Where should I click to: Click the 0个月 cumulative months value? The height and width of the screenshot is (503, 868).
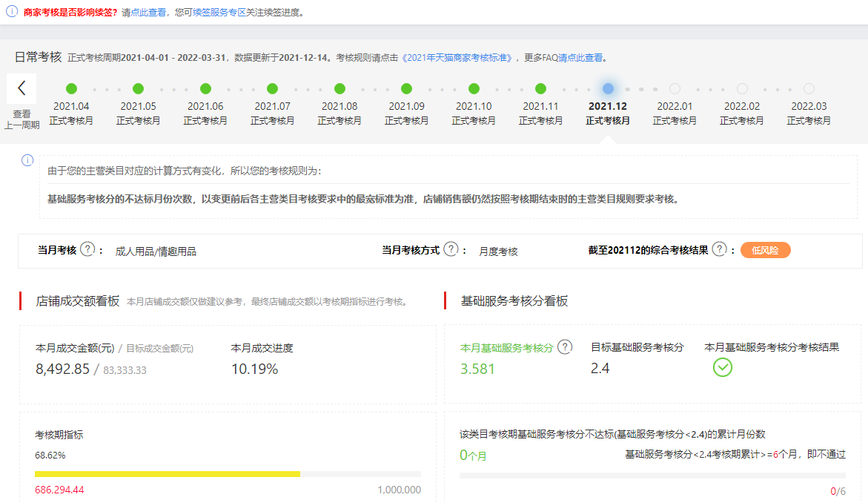473,456
